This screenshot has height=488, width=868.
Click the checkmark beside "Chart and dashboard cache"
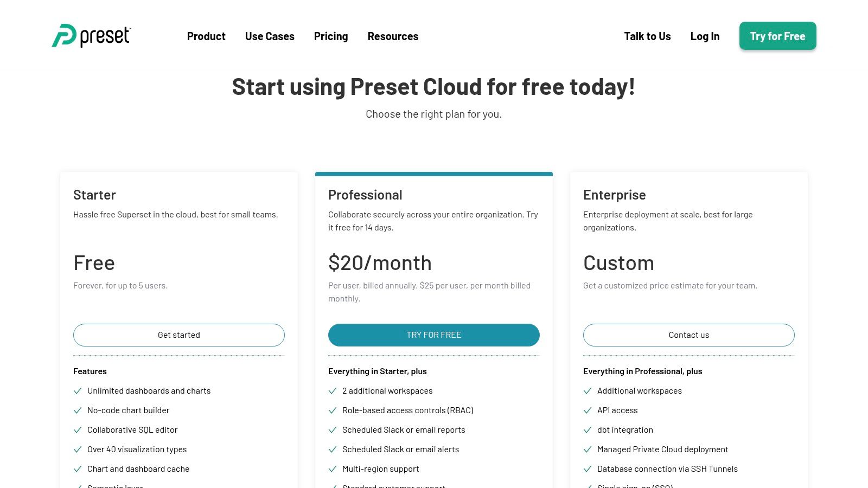pos(78,469)
